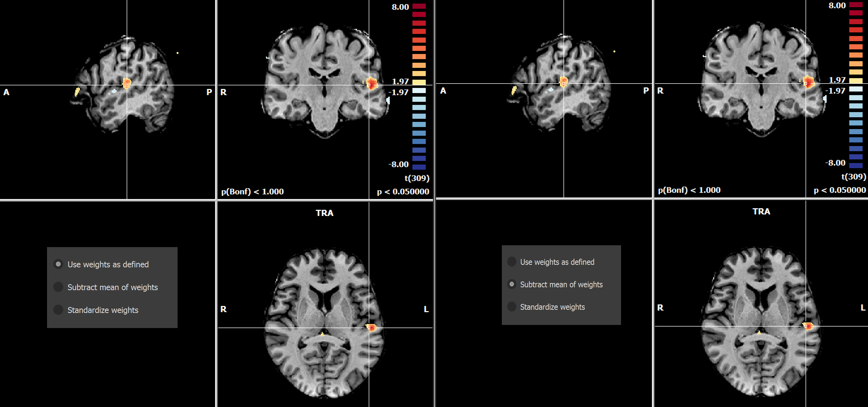Click yellow frontal blob in right sagittal view

click(x=514, y=90)
